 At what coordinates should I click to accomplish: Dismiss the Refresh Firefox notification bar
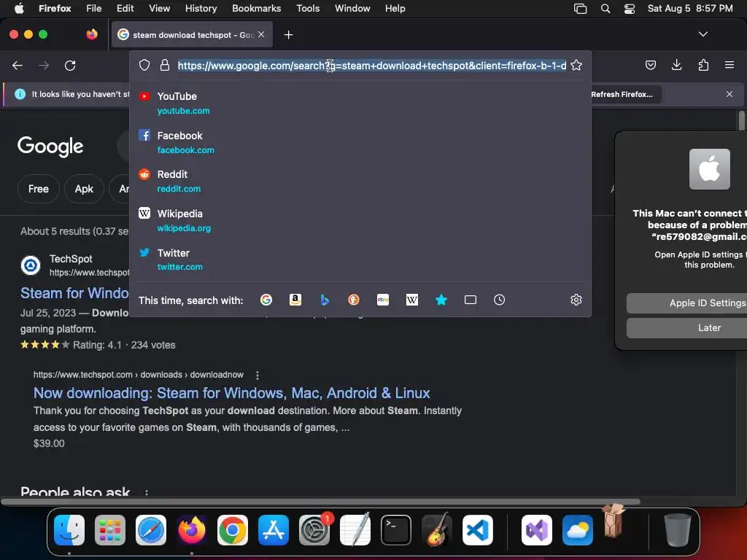tap(729, 94)
